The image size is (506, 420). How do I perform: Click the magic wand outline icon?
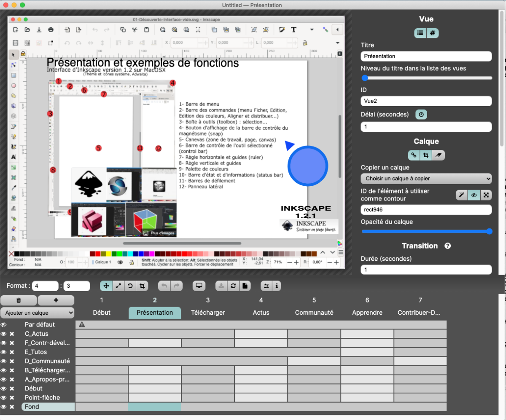(462, 195)
